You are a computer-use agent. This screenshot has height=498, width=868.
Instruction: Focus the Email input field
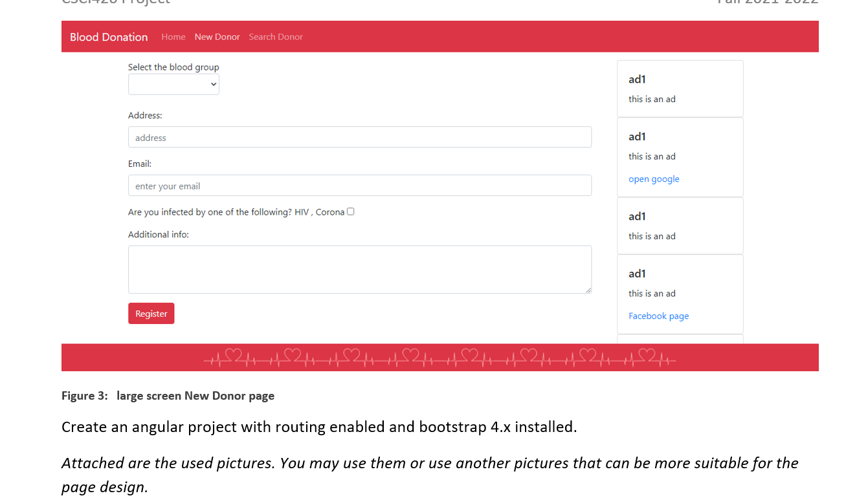click(x=360, y=186)
